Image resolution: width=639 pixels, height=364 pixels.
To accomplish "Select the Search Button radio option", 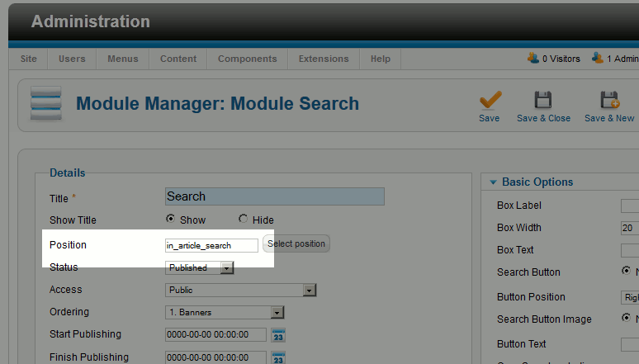I will pyautogui.click(x=626, y=271).
